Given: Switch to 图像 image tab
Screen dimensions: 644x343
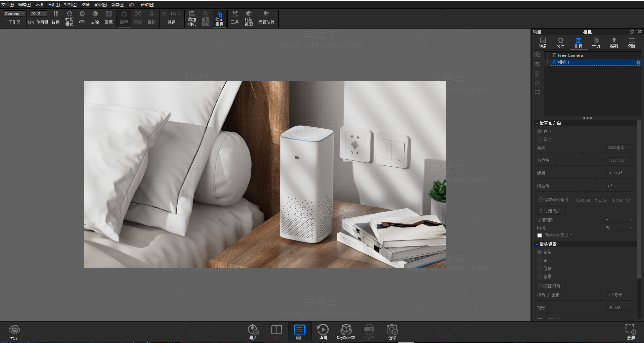Looking at the screenshot, I should [632, 43].
